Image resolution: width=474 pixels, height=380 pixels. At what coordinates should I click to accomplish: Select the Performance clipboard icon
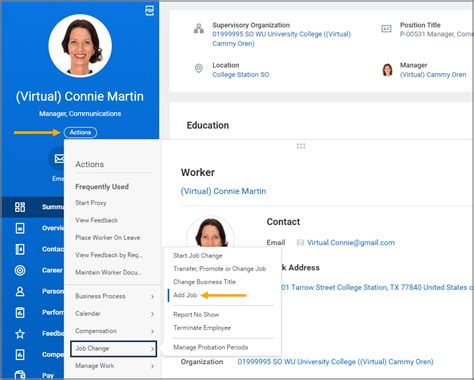click(x=20, y=313)
